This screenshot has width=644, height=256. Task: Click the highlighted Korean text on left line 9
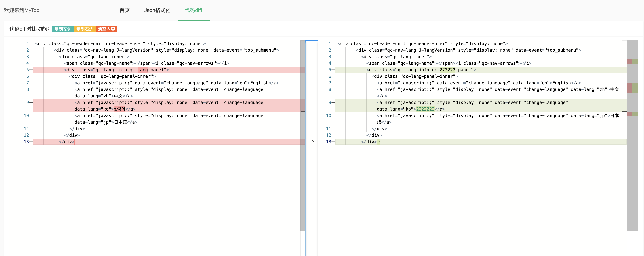(119, 109)
